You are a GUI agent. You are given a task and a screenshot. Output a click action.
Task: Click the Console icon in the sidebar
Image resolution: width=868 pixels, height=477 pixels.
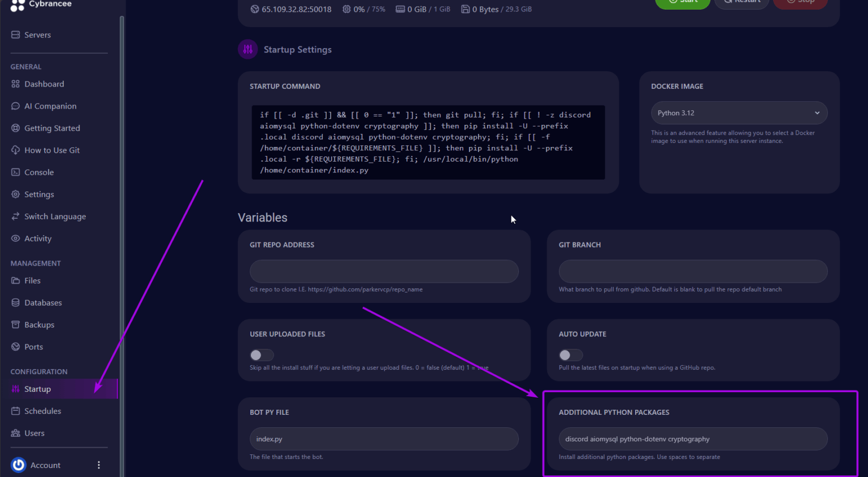click(15, 172)
